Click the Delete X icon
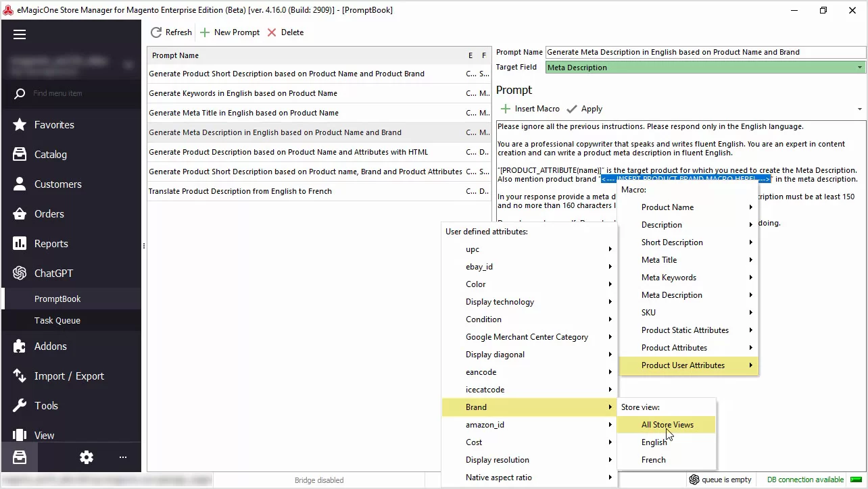This screenshot has height=489, width=868. coord(272,32)
